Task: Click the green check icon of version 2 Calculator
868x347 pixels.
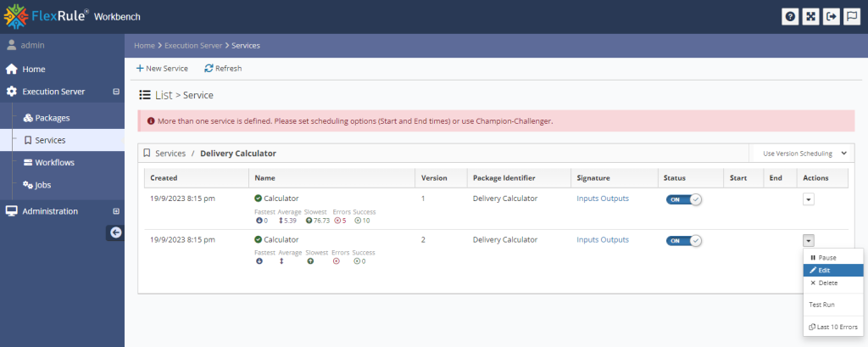Action: pyautogui.click(x=258, y=240)
